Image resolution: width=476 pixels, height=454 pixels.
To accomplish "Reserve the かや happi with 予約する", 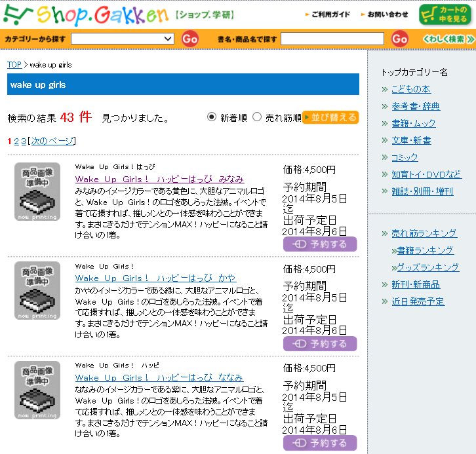I will point(320,343).
